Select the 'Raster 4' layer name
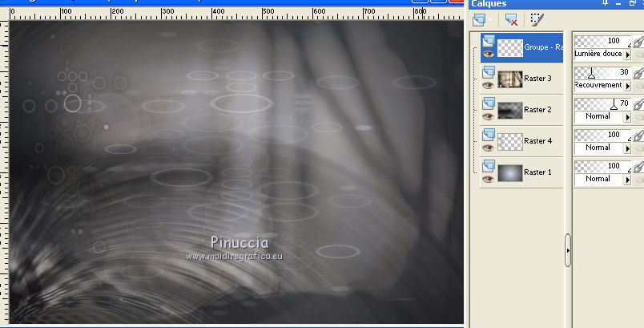This screenshot has width=644, height=328. [x=537, y=141]
